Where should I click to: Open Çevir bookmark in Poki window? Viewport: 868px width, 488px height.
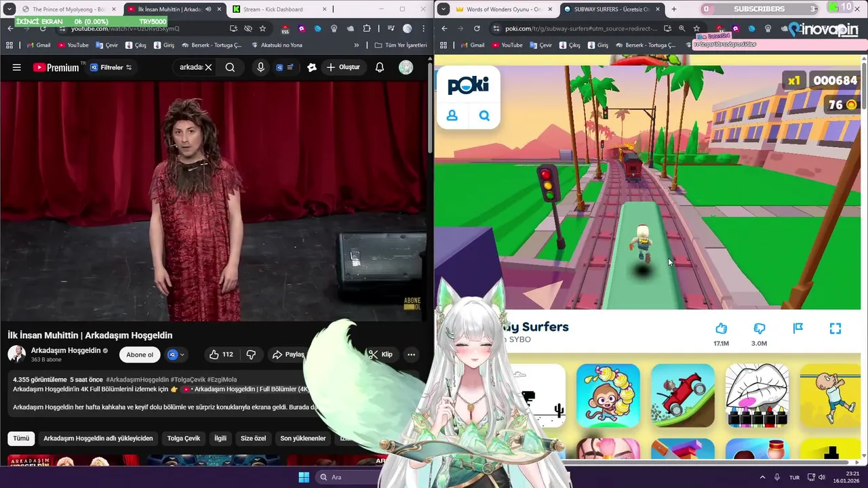(x=541, y=45)
